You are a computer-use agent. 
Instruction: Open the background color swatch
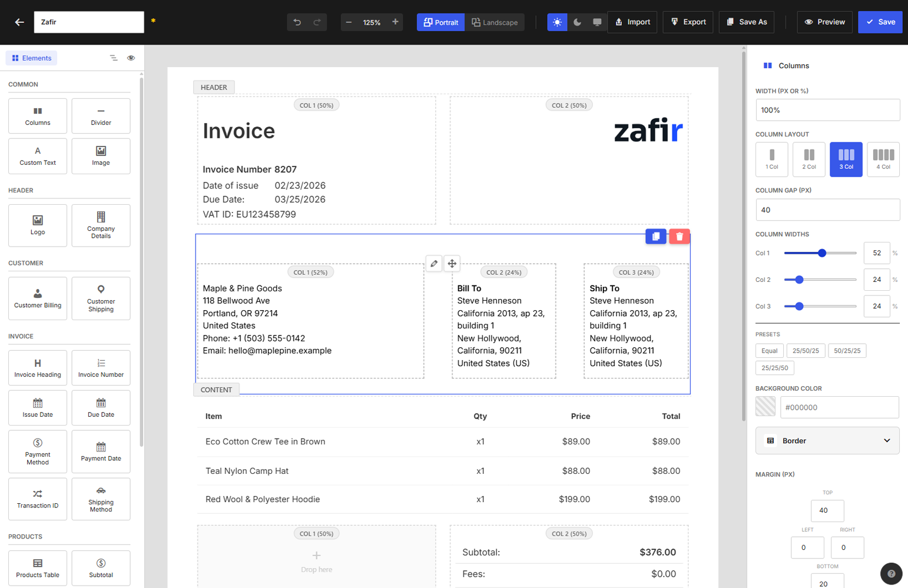(765, 407)
